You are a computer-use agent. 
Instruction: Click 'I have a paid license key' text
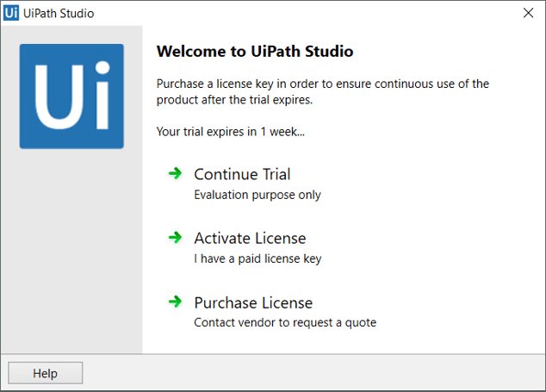(257, 259)
